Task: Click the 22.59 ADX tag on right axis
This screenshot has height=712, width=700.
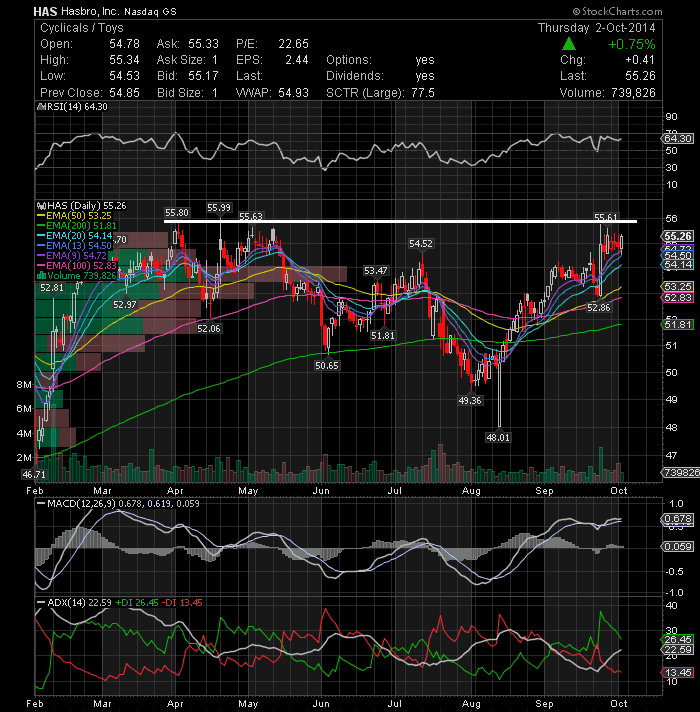Action: pos(678,650)
